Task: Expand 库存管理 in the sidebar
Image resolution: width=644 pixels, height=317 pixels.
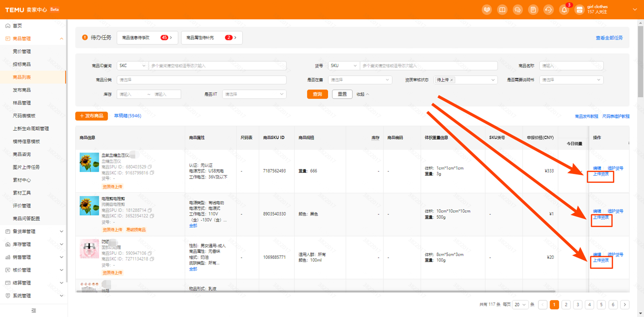Action: pos(33,244)
